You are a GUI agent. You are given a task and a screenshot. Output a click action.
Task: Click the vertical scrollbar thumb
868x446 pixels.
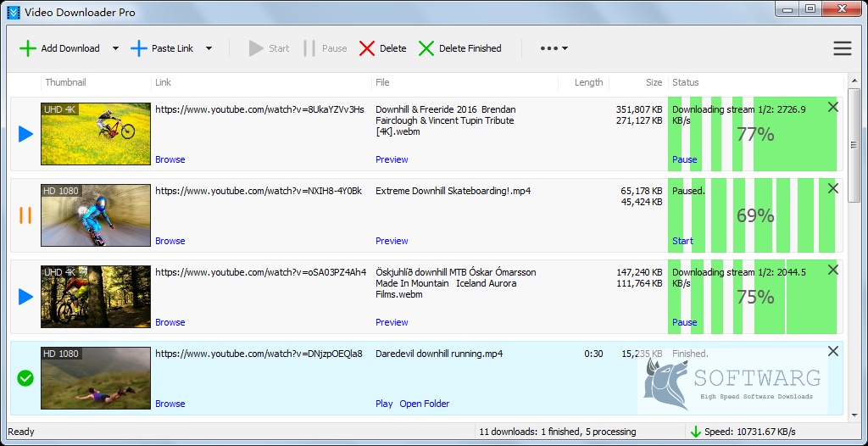[854, 145]
